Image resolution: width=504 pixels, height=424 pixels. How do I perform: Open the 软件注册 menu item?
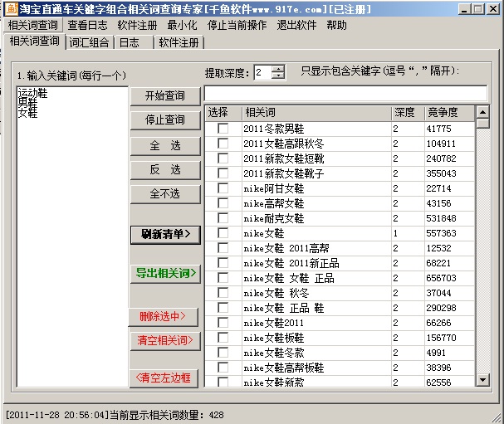click(137, 25)
